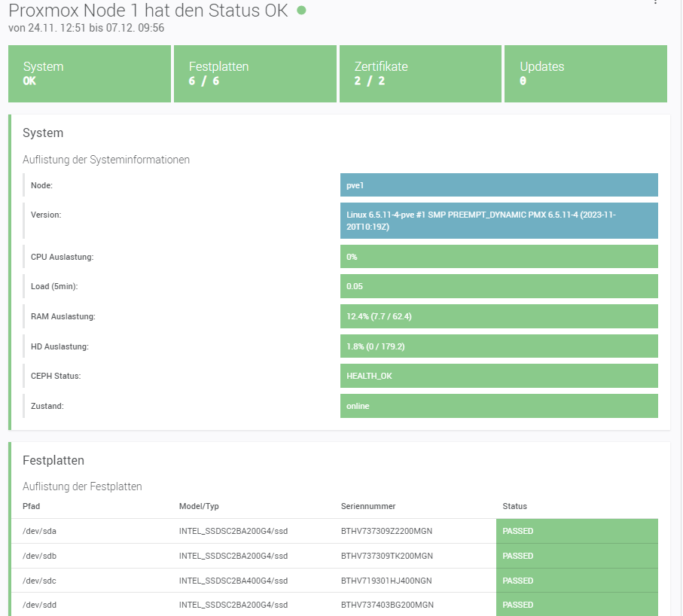Image resolution: width=683 pixels, height=616 pixels.
Task: Click the RAM Auslastung 12.4% bar
Action: pyautogui.click(x=499, y=316)
